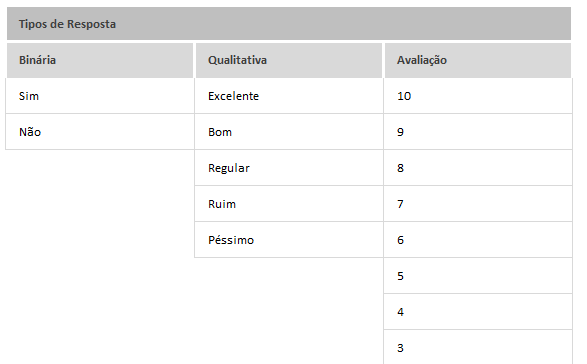The height and width of the screenshot is (364, 587).
Task: Click the cell with value 9
Action: coord(478,132)
